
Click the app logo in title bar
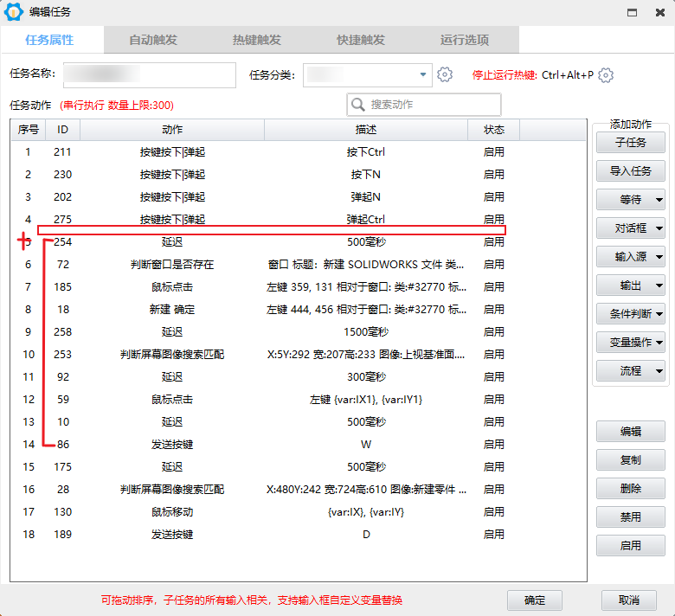click(x=15, y=12)
